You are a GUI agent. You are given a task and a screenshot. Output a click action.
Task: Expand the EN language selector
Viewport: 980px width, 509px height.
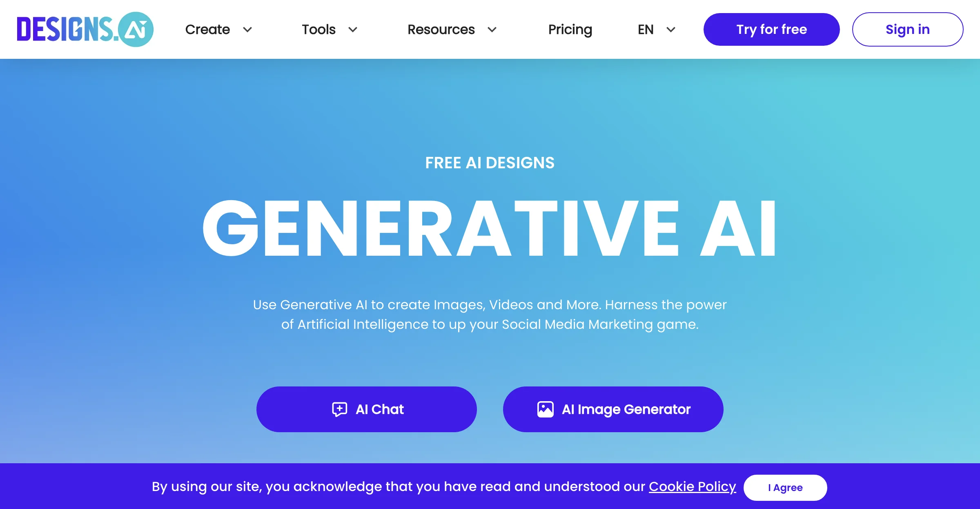[x=655, y=29]
